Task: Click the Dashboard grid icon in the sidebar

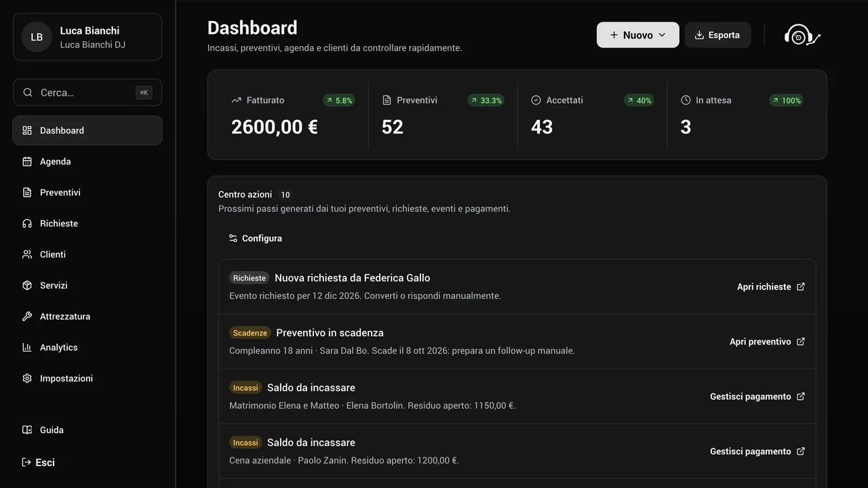Action: [x=27, y=130]
